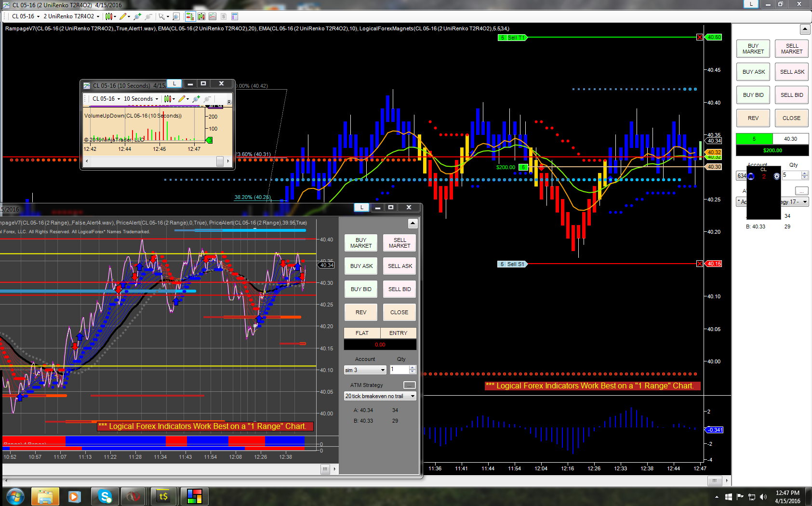The height and width of the screenshot is (506, 812).
Task: Click CLOSE position in right Chart Trader panel
Action: (792, 118)
